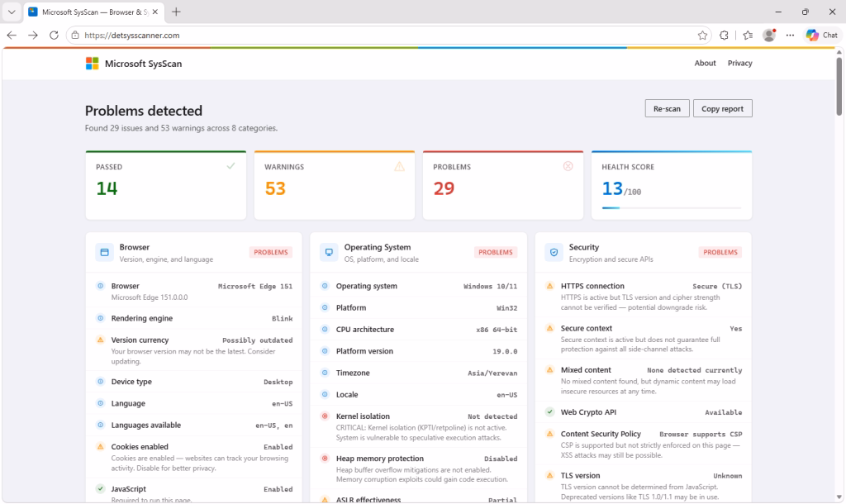Click the Warnings count 53
This screenshot has width=846, height=504.
point(275,188)
